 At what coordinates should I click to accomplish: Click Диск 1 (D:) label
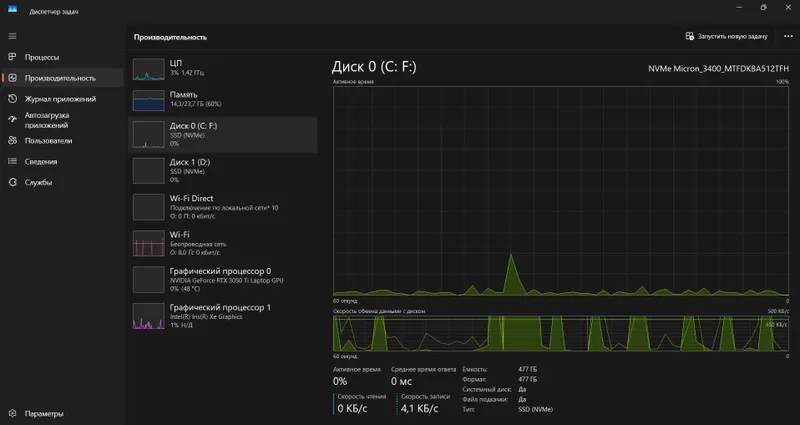click(190, 162)
